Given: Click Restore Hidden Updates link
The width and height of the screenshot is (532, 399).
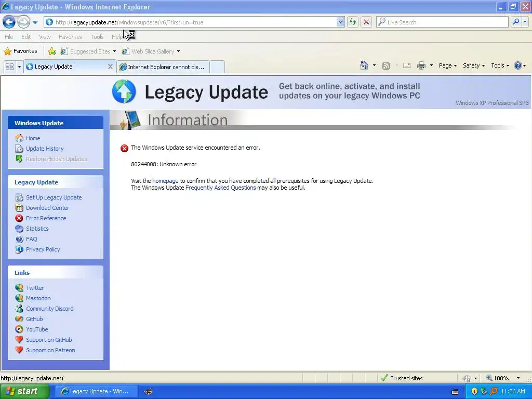Looking at the screenshot, I should click(x=56, y=159).
